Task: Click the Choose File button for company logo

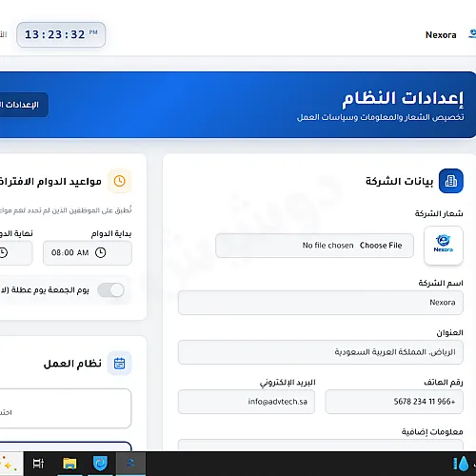Action: pyautogui.click(x=381, y=246)
